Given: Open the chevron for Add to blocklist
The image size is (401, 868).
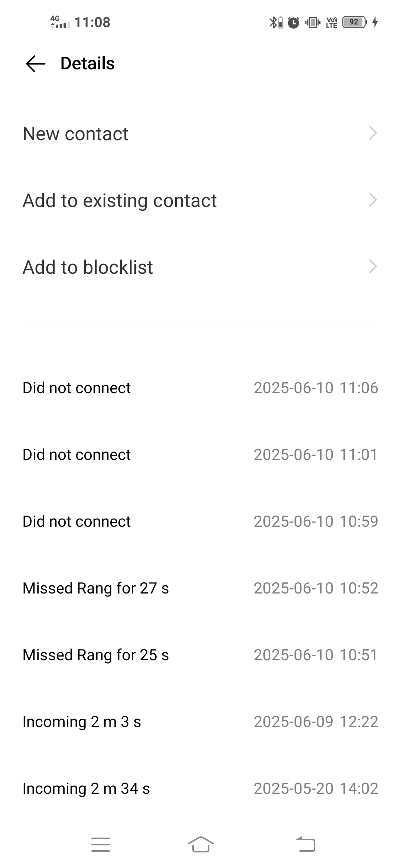Looking at the screenshot, I should pos(373,267).
